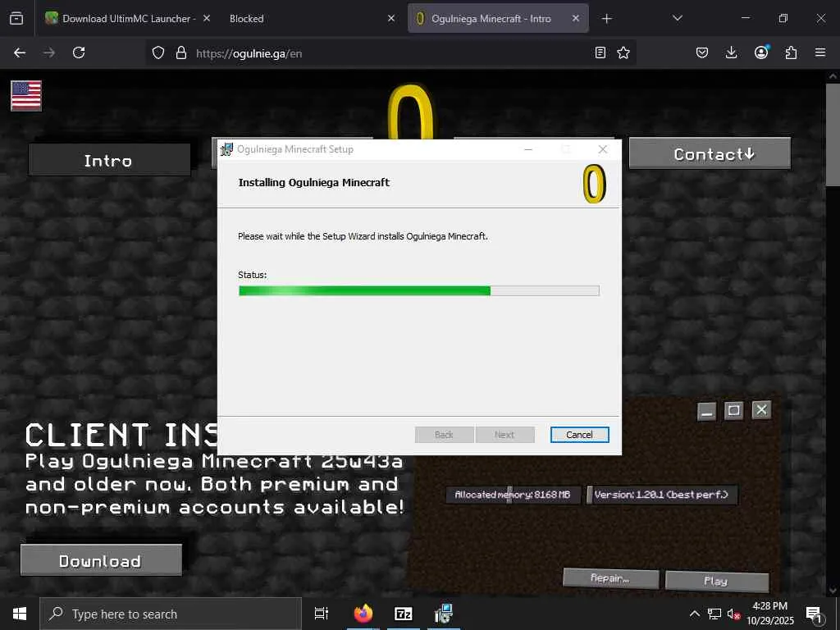Screen dimensions: 840x630
Task: Click the taskbar search box
Action: pos(171,614)
